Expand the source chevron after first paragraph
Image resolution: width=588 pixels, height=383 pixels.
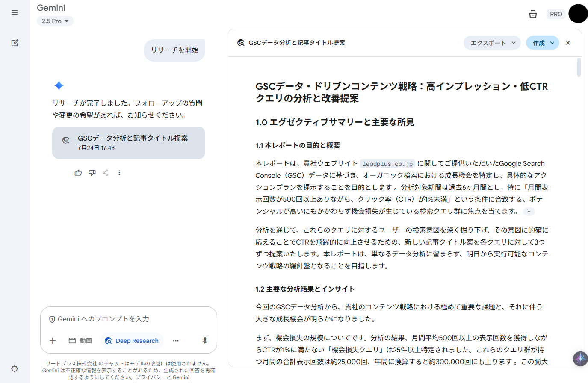(529, 212)
